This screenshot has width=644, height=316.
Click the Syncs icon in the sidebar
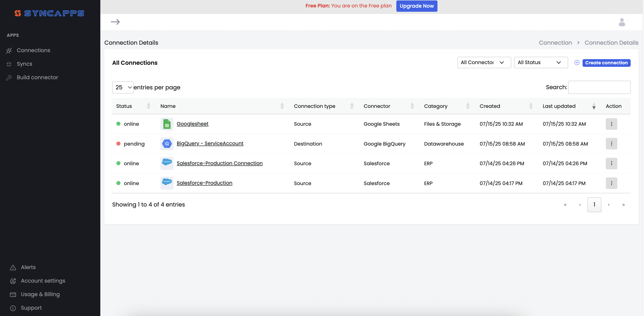tap(9, 64)
